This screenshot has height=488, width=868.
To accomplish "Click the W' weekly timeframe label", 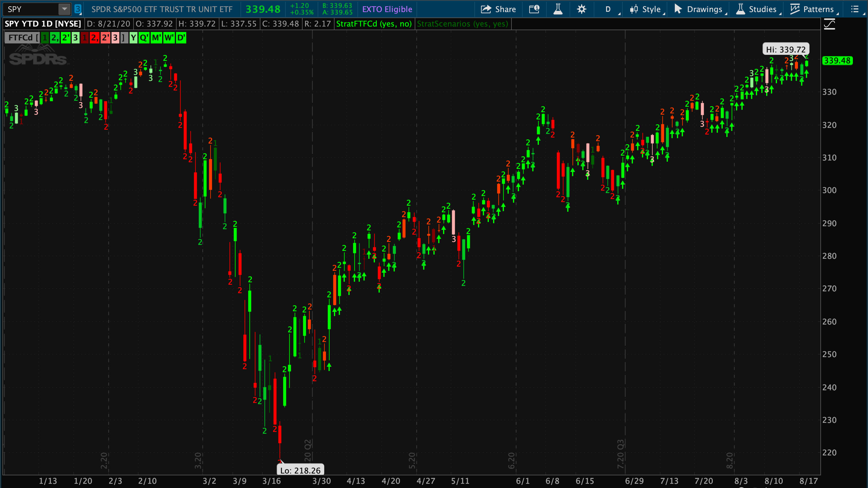I will pyautogui.click(x=169, y=37).
